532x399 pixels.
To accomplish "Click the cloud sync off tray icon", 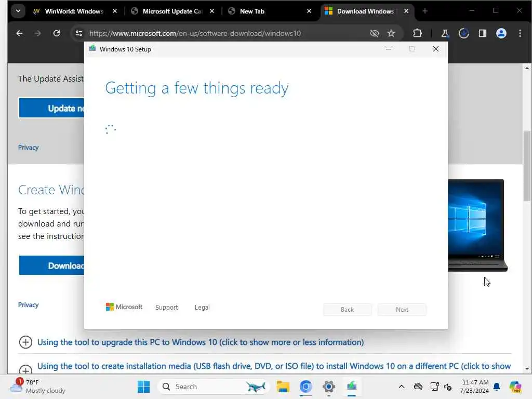I will [x=418, y=387].
